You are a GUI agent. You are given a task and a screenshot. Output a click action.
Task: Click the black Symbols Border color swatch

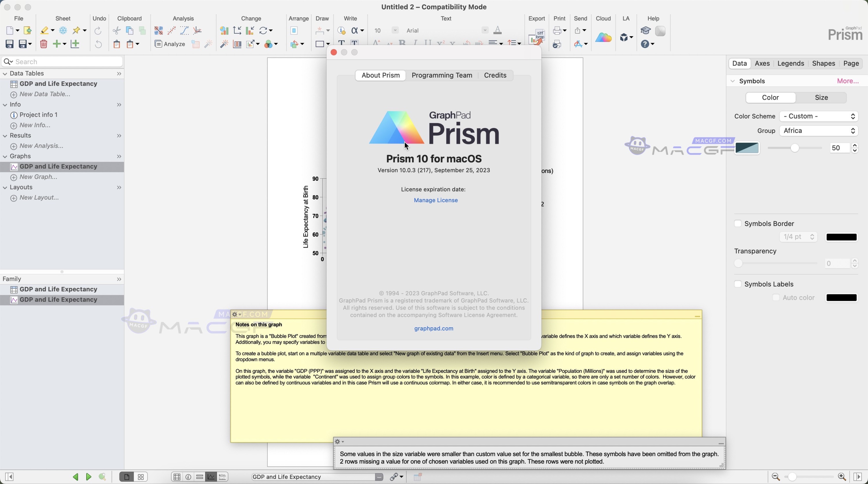pyautogui.click(x=841, y=237)
